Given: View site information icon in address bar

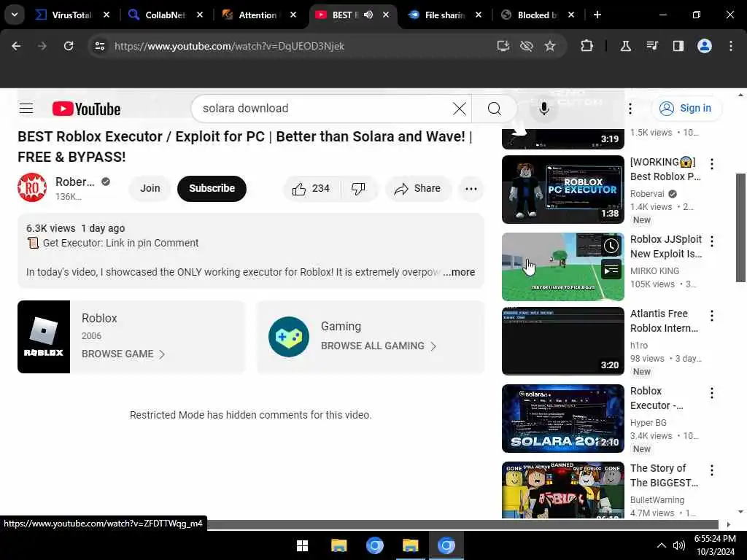Looking at the screenshot, I should pos(99,46).
